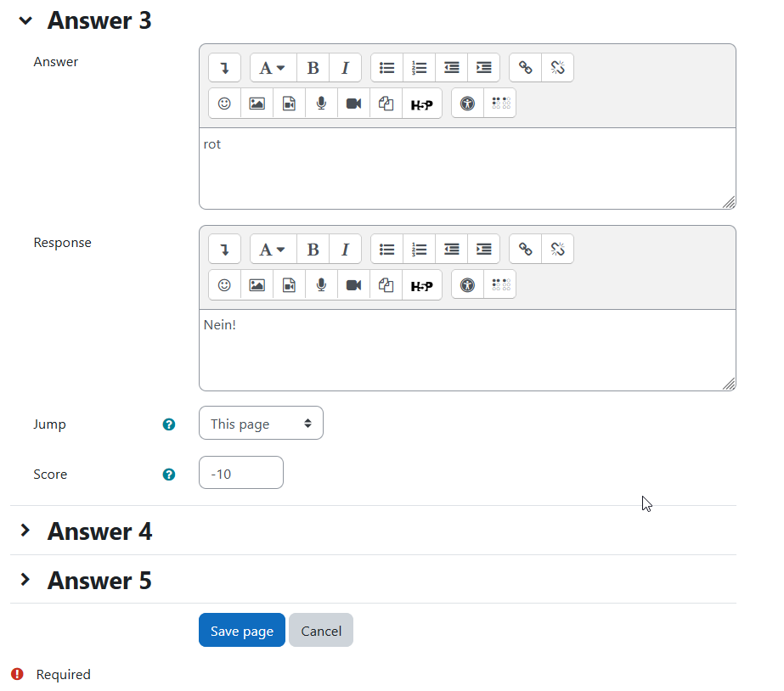
Task: Record audio in the Answer editor
Action: tap(322, 104)
